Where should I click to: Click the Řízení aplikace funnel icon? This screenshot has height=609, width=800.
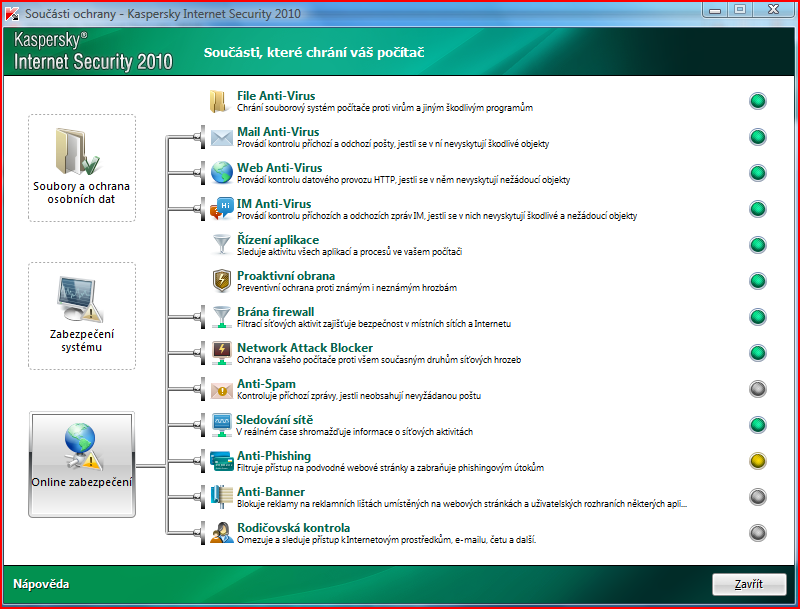(221, 244)
